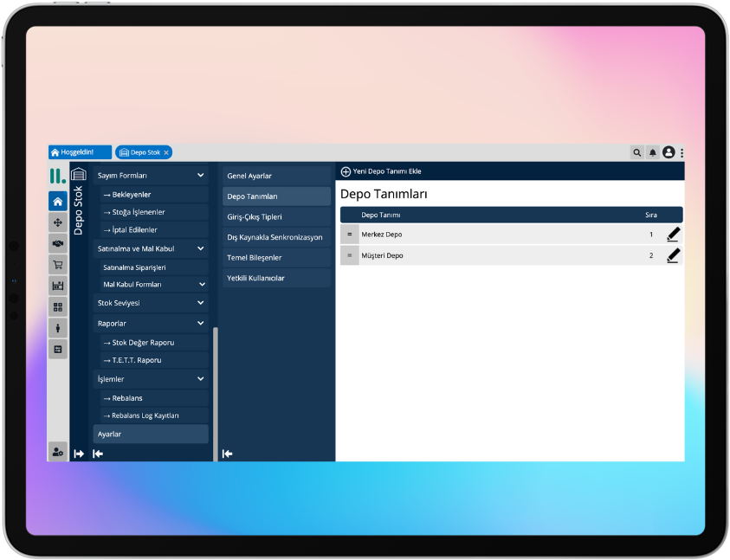Open the notifications bell
The width and height of the screenshot is (730, 560).
point(653,152)
